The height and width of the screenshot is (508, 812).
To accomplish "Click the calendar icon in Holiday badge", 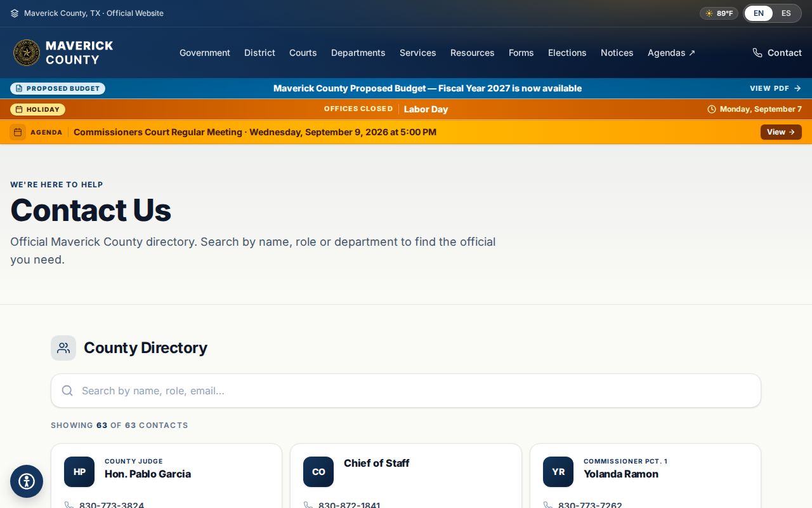I will tap(19, 109).
